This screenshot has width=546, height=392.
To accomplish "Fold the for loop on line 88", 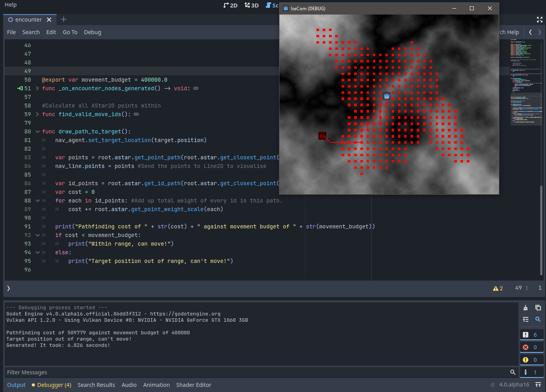I will (37, 201).
